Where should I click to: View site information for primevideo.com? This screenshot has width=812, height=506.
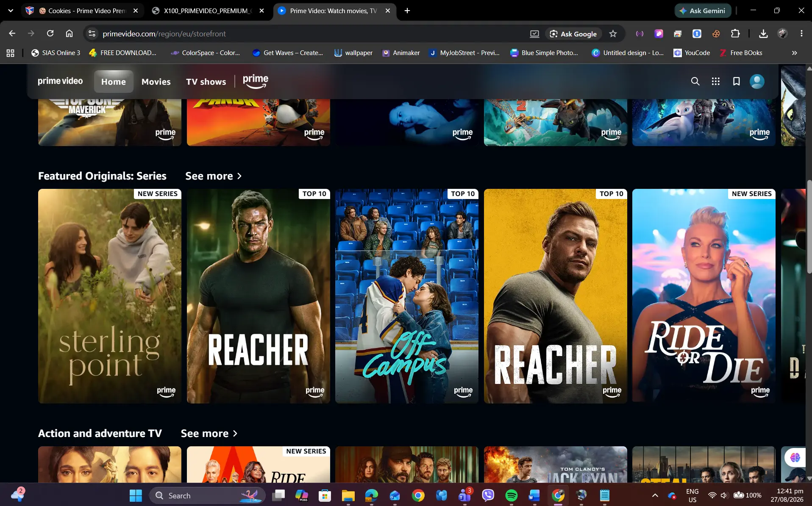(x=92, y=33)
